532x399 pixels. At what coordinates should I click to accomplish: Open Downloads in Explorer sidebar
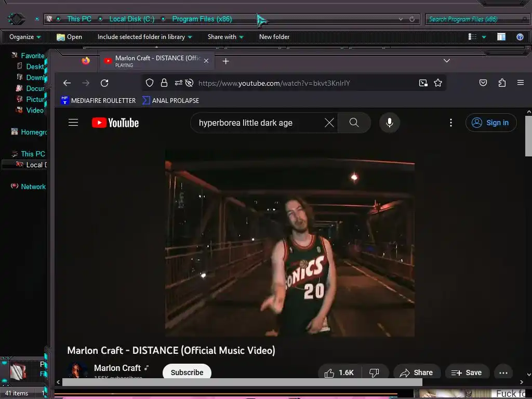35,77
